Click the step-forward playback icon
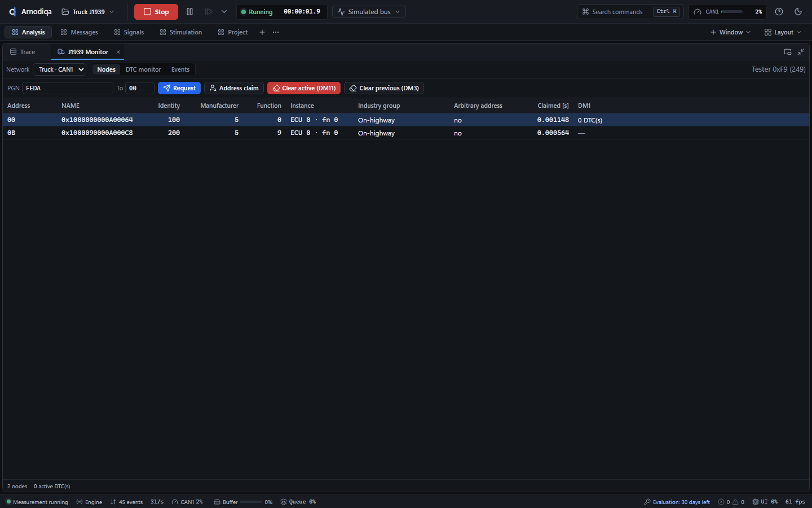812x508 pixels. click(209, 12)
